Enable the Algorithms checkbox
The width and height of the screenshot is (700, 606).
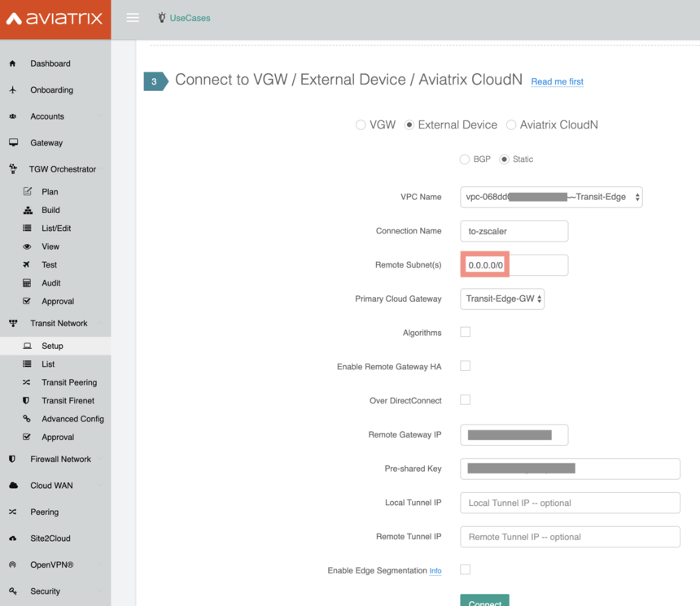[x=466, y=332]
